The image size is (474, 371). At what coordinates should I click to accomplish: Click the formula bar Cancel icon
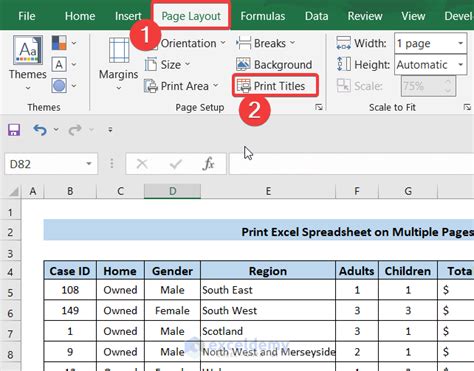142,164
